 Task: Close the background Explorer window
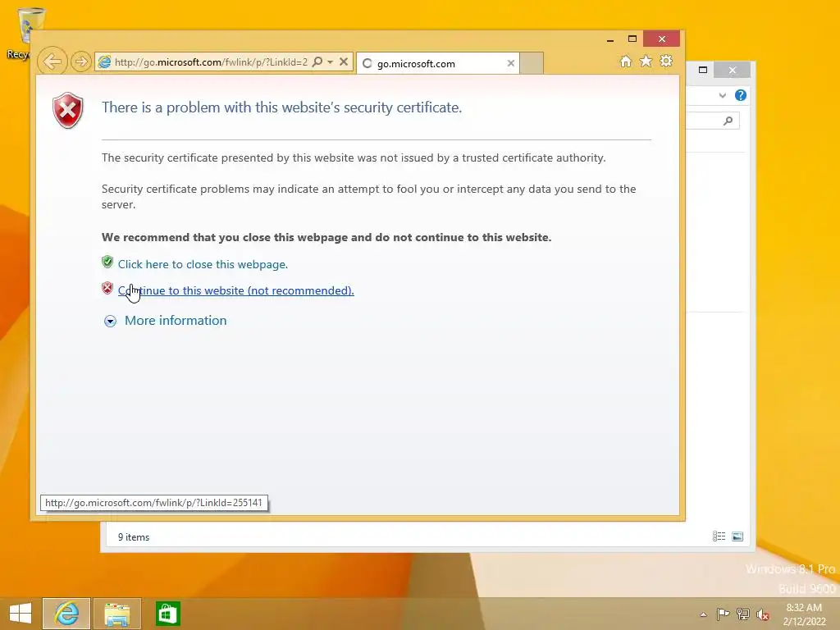pos(733,70)
